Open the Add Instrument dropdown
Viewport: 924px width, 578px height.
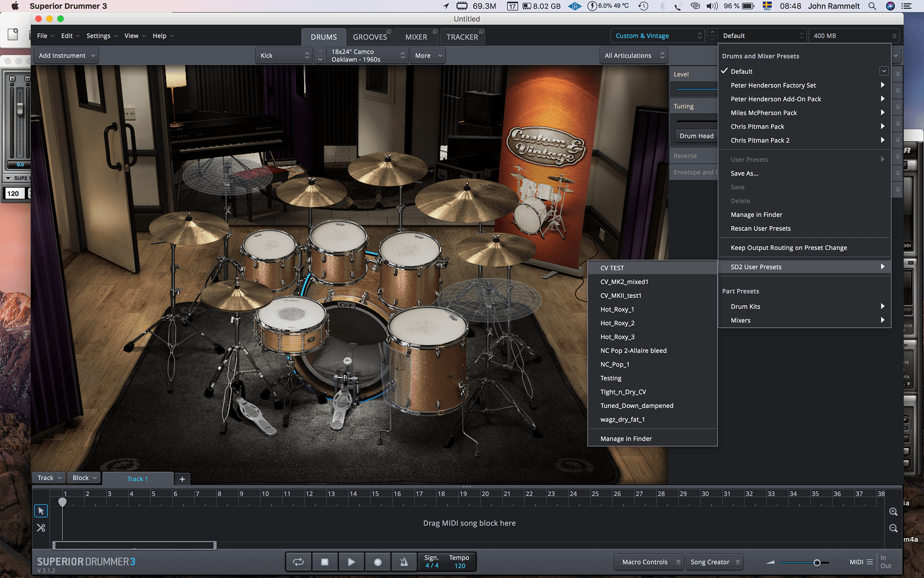tap(66, 55)
